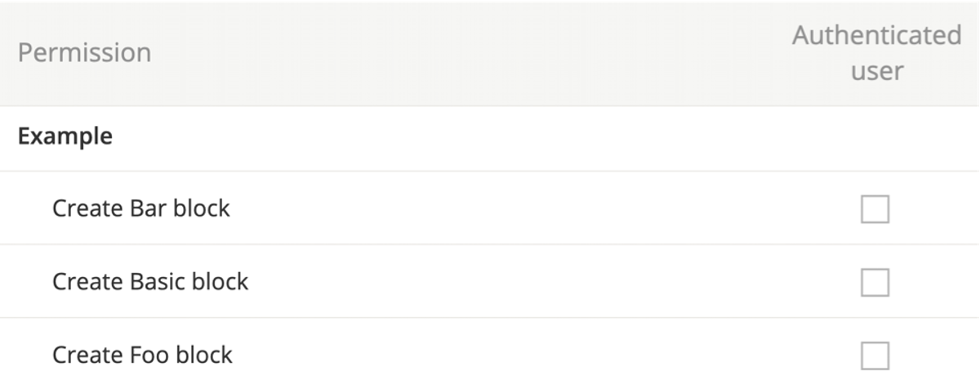This screenshot has height=389, width=980.
Task: Select the Create Bar block table row
Action: [490, 208]
